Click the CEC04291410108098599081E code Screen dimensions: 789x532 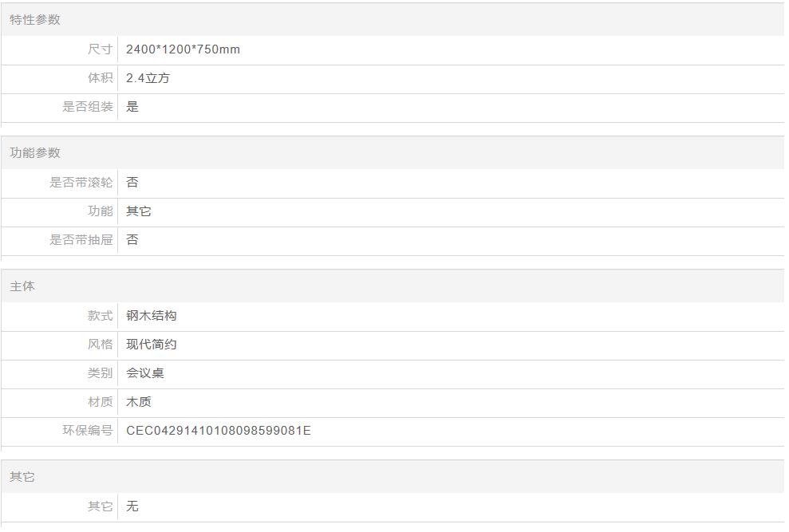coord(219,431)
